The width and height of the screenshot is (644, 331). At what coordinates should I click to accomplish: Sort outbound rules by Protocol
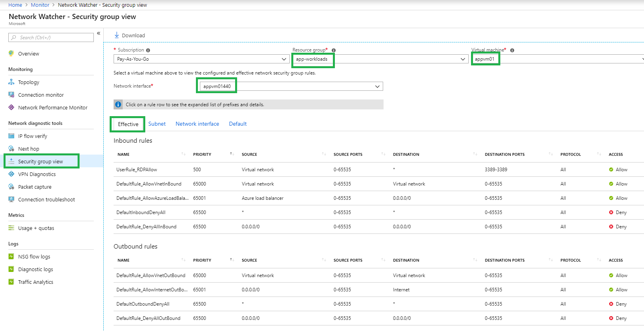coord(599,260)
